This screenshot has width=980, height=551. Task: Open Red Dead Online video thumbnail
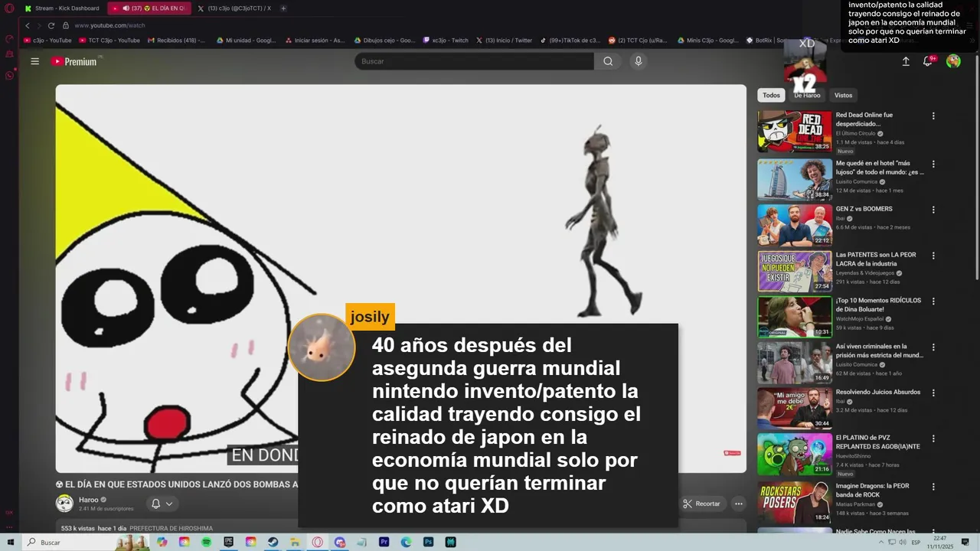[x=795, y=132]
